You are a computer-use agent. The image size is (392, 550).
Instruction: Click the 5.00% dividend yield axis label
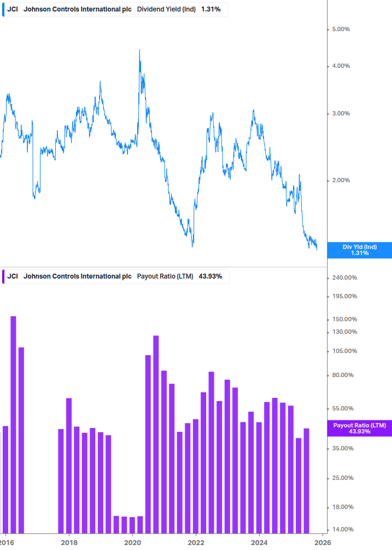coord(341,29)
